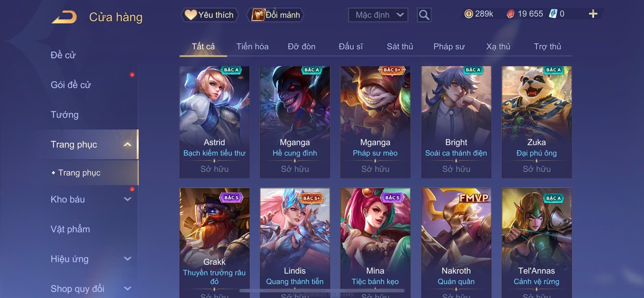This screenshot has height=298, width=644.
Task: Expand the Hiệu ứng menu chevron
Action: (x=128, y=259)
